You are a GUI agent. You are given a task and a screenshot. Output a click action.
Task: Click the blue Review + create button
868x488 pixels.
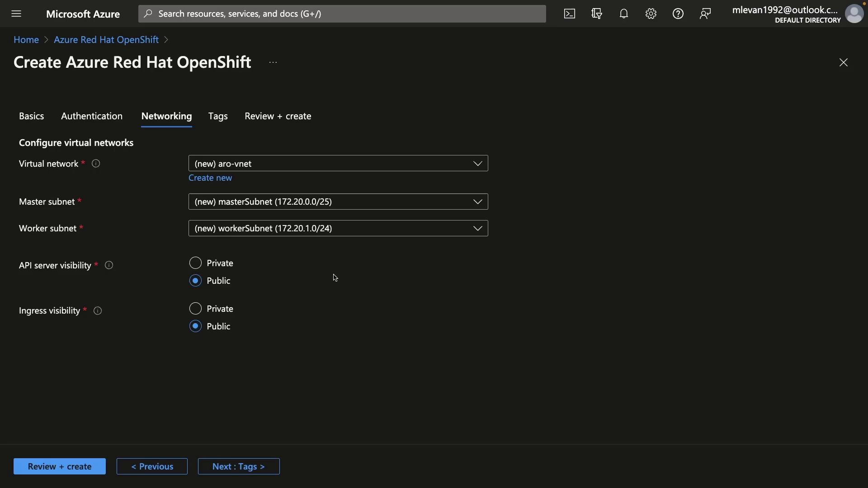pyautogui.click(x=60, y=466)
